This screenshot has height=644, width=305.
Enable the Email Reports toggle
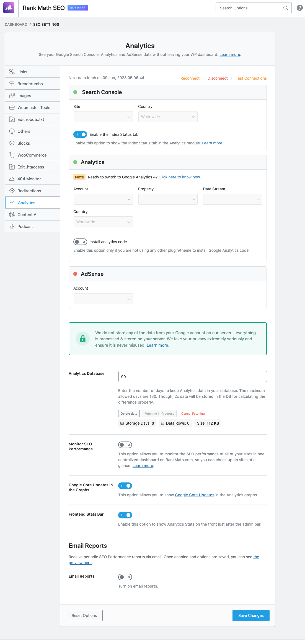[125, 577]
